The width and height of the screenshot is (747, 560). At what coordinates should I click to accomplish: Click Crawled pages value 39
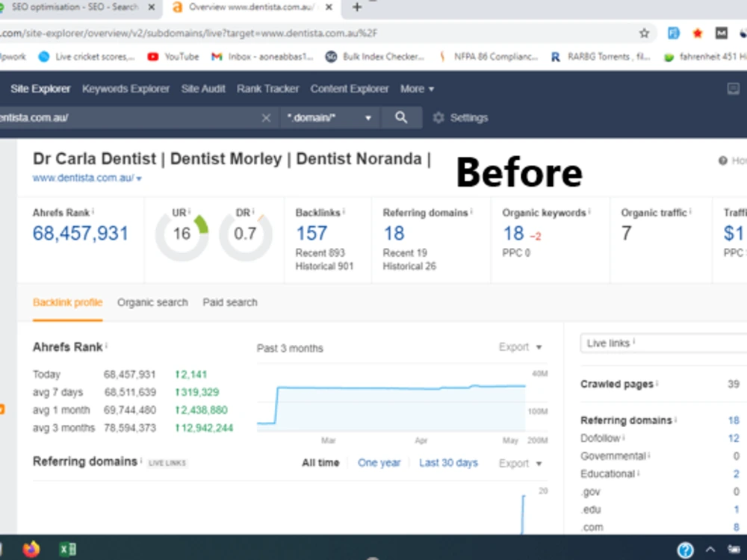pos(734,385)
